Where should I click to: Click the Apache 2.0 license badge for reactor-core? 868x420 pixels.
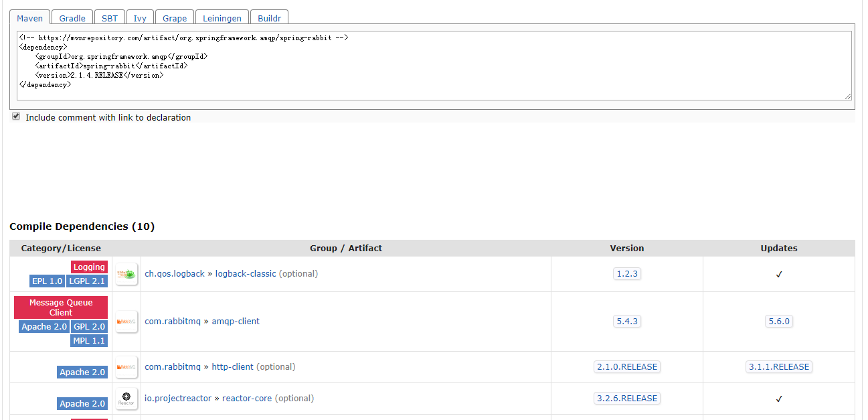point(82,403)
